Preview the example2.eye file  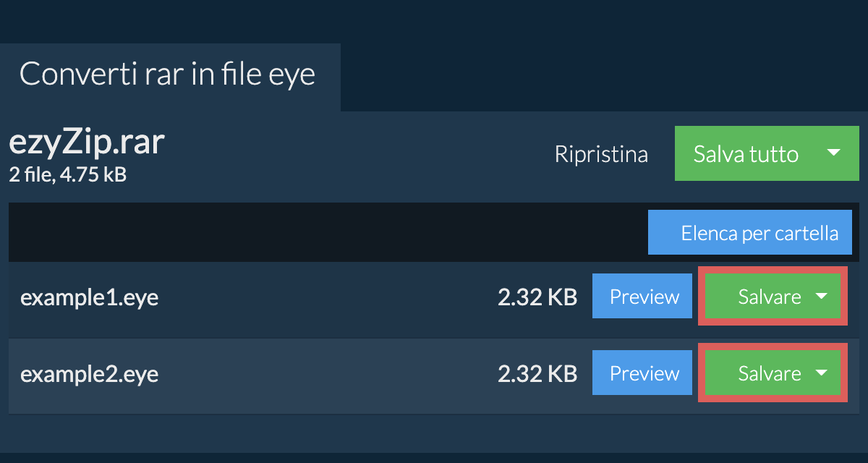coord(644,373)
